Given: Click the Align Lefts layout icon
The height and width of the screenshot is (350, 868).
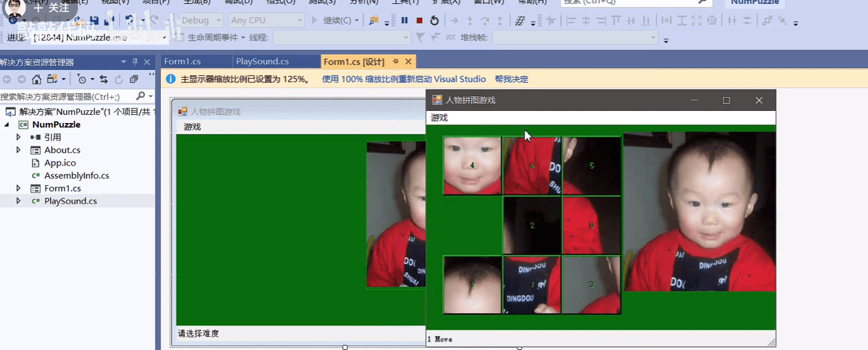Looking at the screenshot, I should click(x=571, y=20).
